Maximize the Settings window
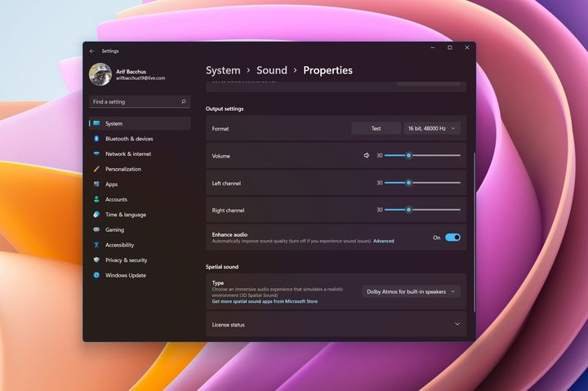This screenshot has height=391, width=588. point(450,47)
